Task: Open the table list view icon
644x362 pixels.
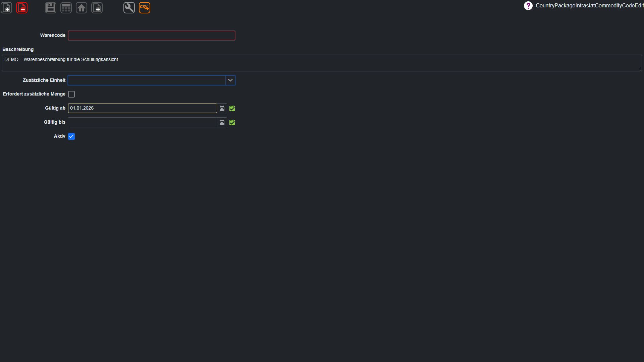Action: [x=66, y=8]
